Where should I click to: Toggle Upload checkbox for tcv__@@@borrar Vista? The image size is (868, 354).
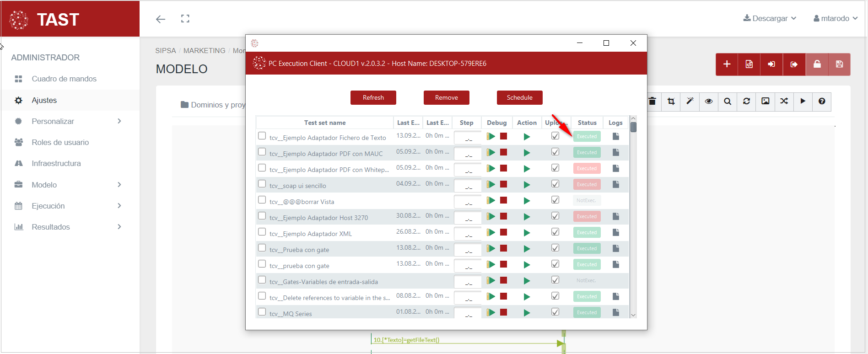click(555, 200)
